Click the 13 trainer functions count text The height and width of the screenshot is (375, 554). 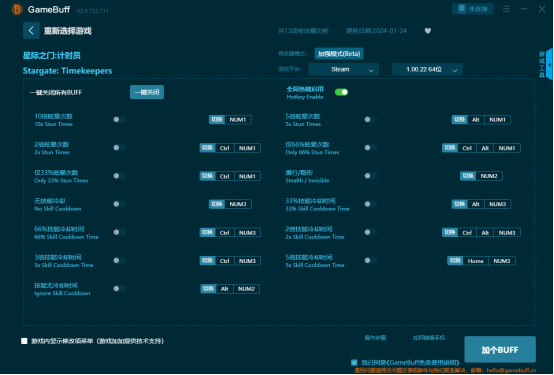(303, 31)
